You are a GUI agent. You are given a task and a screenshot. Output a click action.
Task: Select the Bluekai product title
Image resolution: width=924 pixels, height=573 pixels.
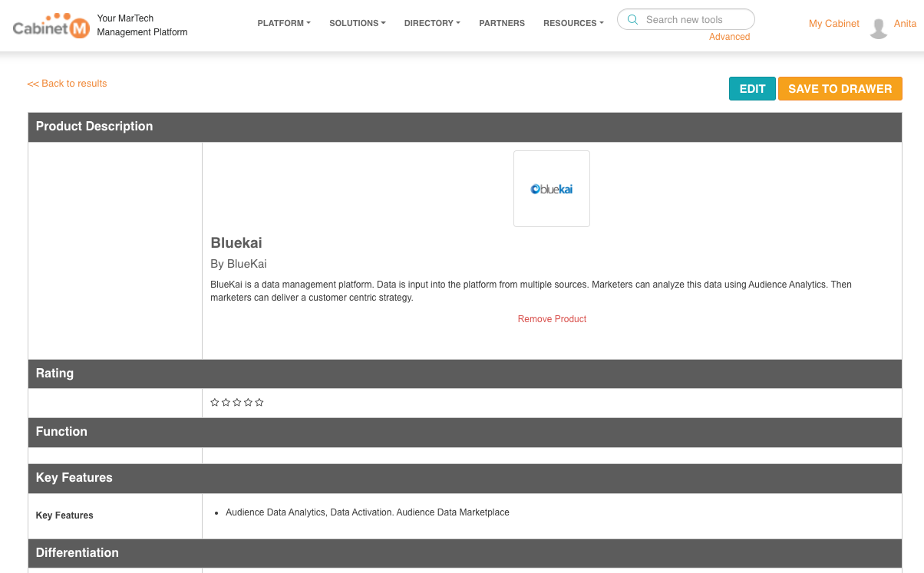click(236, 243)
